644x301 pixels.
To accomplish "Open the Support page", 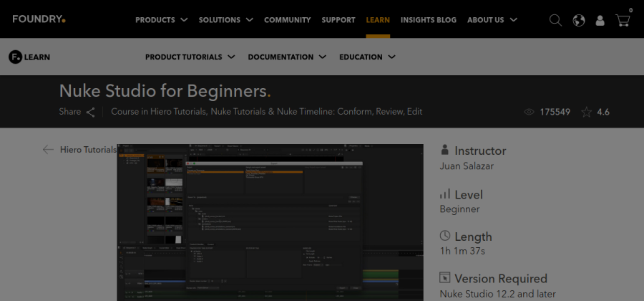I will [x=338, y=20].
